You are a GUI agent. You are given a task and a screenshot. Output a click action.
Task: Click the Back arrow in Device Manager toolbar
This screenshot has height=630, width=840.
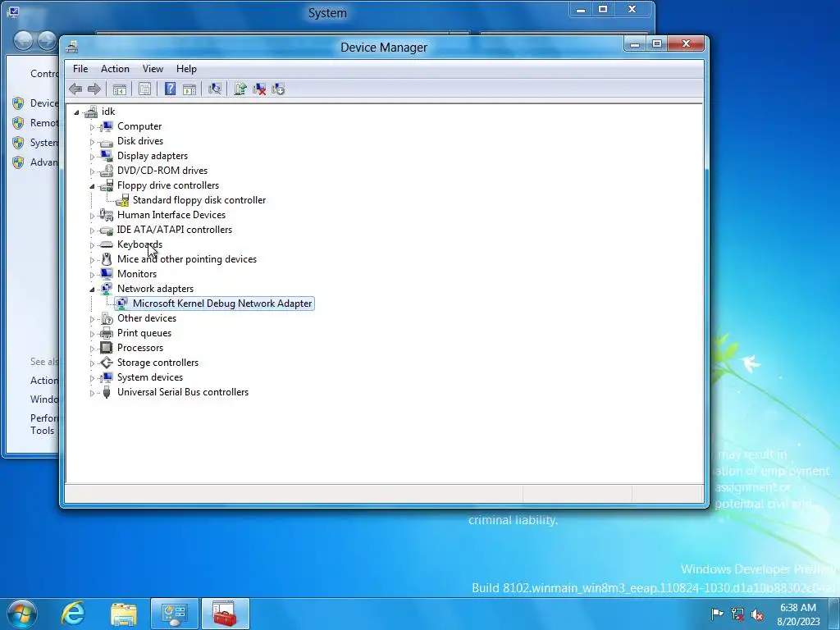click(75, 89)
